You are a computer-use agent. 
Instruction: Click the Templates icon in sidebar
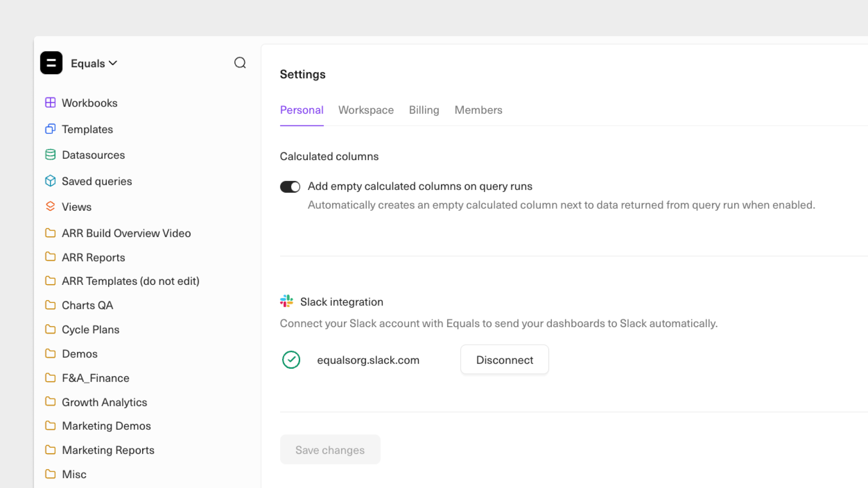tap(50, 129)
